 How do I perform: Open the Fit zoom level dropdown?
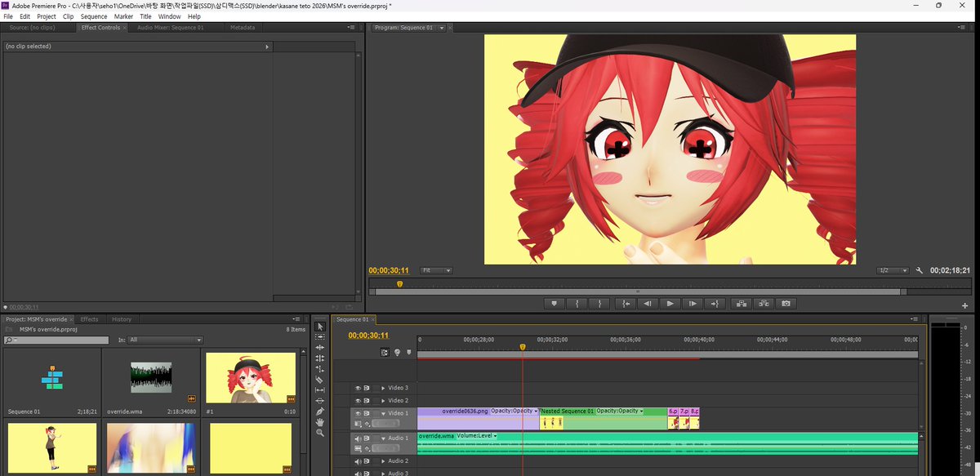point(437,270)
